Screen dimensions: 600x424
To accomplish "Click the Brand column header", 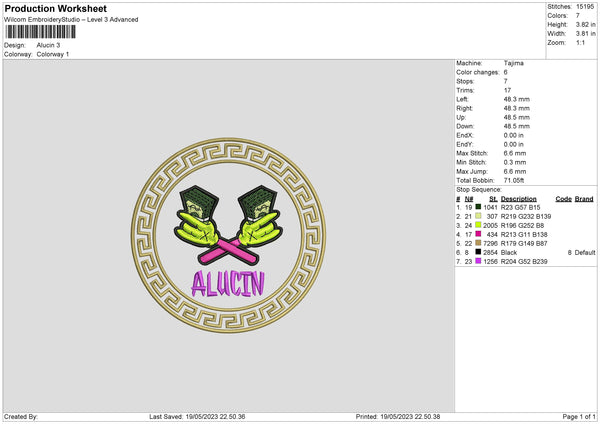I will coord(584,199).
